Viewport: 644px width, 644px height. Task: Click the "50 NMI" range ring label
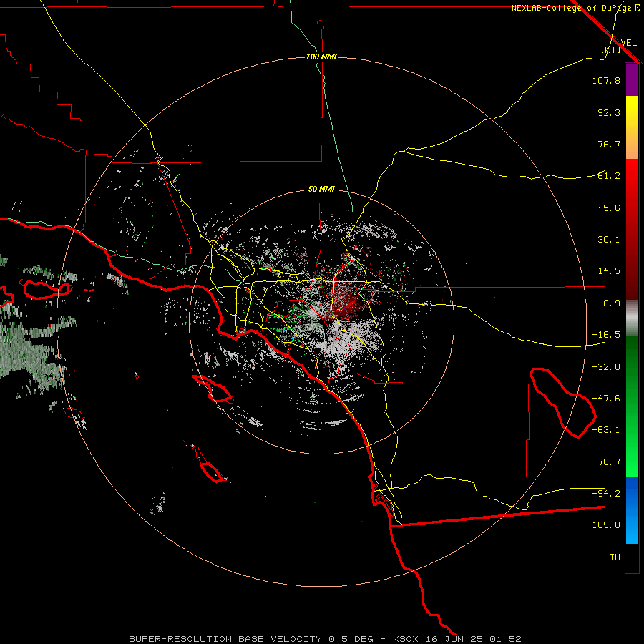321,190
